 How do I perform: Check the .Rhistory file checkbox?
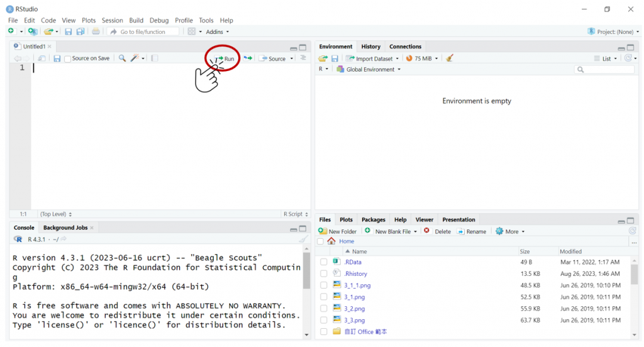pos(324,273)
